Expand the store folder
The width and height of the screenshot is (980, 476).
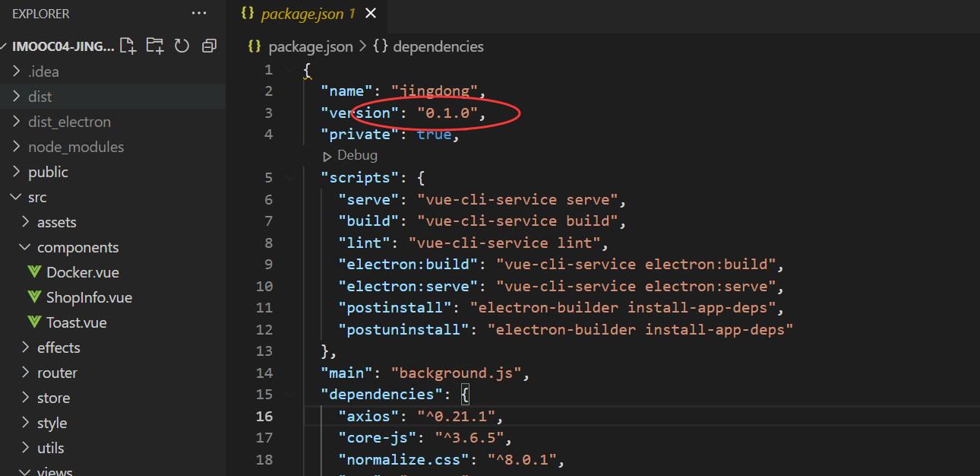point(25,398)
